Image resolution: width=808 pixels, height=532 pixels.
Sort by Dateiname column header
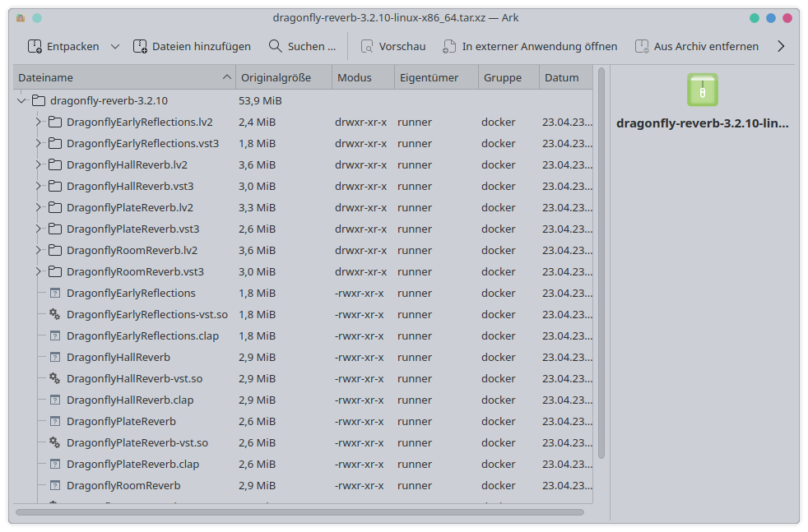pyautogui.click(x=124, y=77)
